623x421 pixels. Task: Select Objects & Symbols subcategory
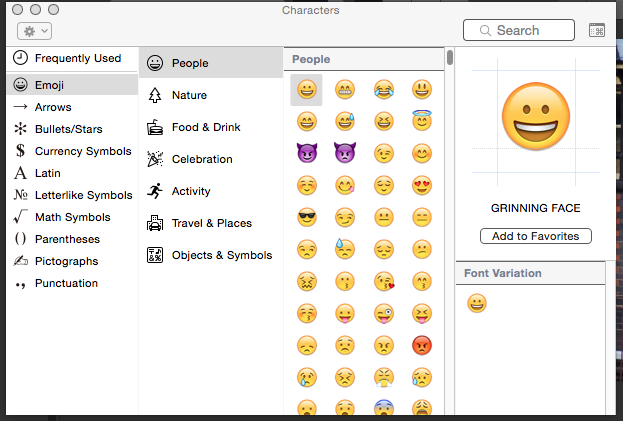[221, 255]
